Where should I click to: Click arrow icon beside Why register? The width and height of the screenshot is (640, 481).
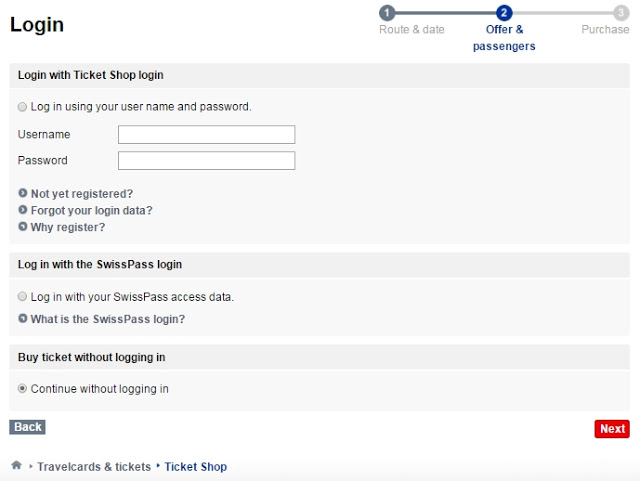coord(23,226)
